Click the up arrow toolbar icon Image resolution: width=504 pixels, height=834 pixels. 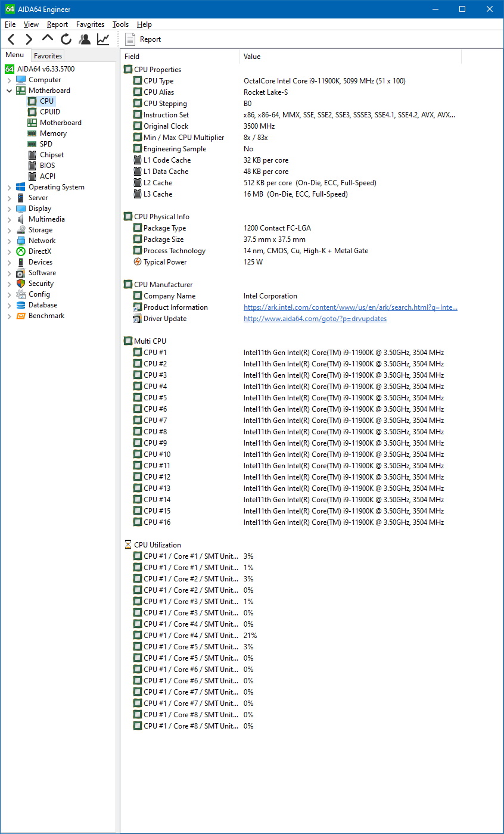pos(48,39)
